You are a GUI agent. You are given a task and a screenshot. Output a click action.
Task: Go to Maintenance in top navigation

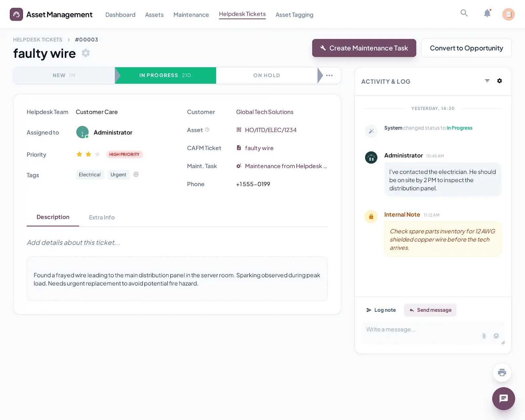(x=191, y=15)
